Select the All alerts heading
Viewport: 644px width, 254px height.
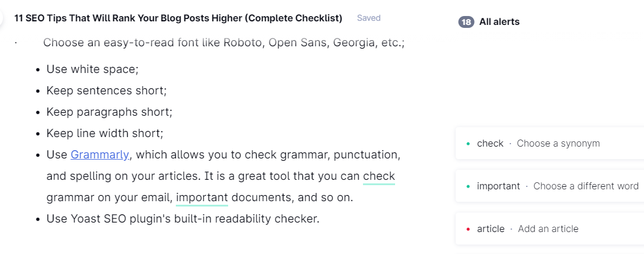[499, 22]
